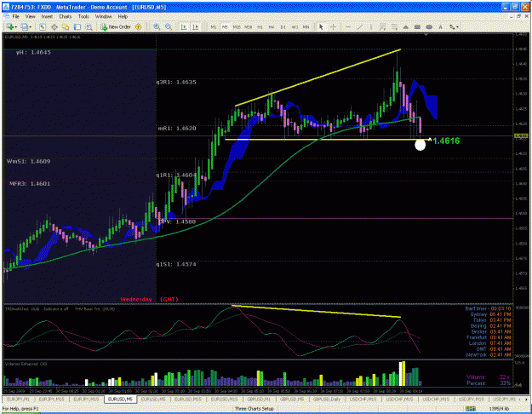Click the New Chart toolbar icon
The image size is (532, 414).
click(10, 26)
